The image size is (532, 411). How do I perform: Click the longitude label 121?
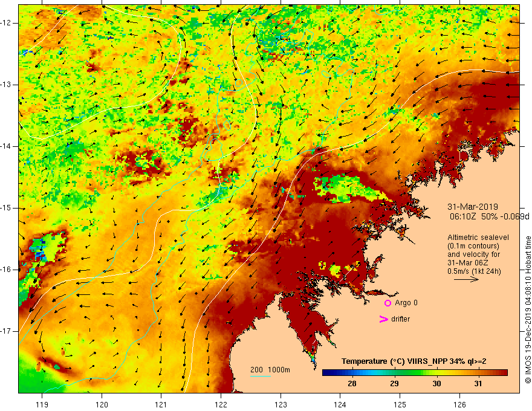coord(161,404)
